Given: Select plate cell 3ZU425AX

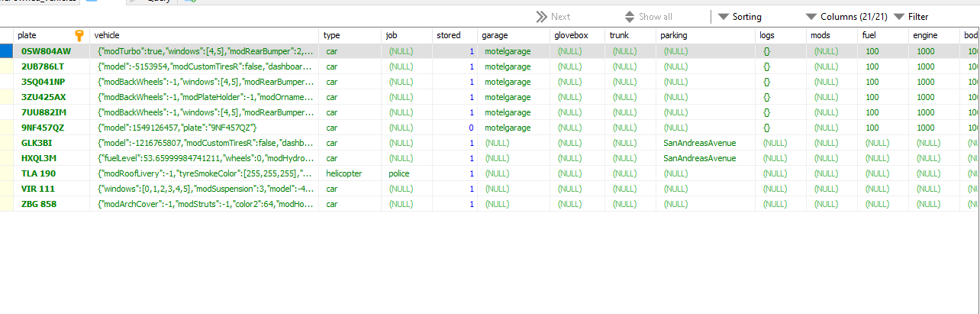Looking at the screenshot, I should pyautogui.click(x=51, y=97).
